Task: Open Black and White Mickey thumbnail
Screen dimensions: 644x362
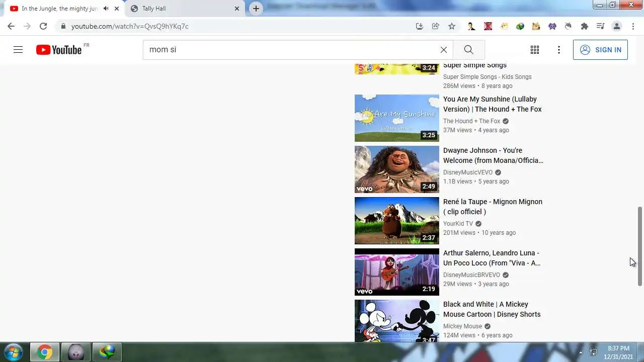Action: click(x=397, y=321)
